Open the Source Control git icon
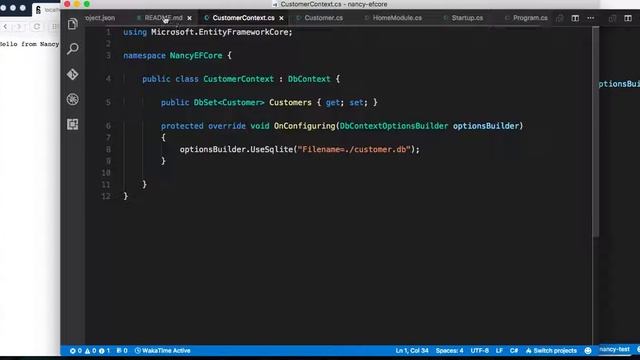The image size is (640, 360). (73, 74)
